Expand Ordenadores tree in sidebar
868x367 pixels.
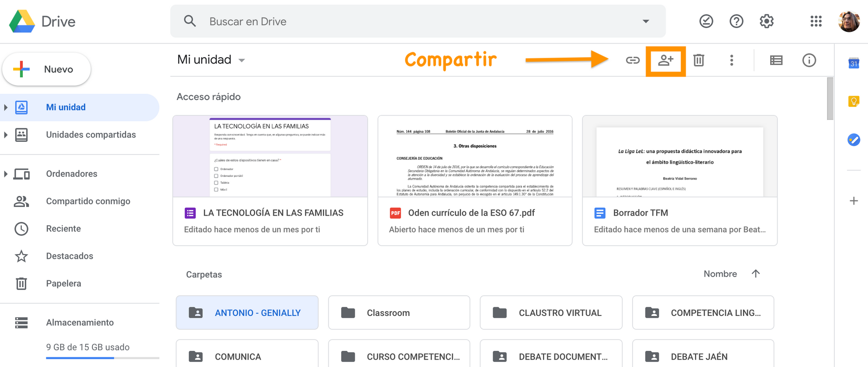[x=6, y=174]
